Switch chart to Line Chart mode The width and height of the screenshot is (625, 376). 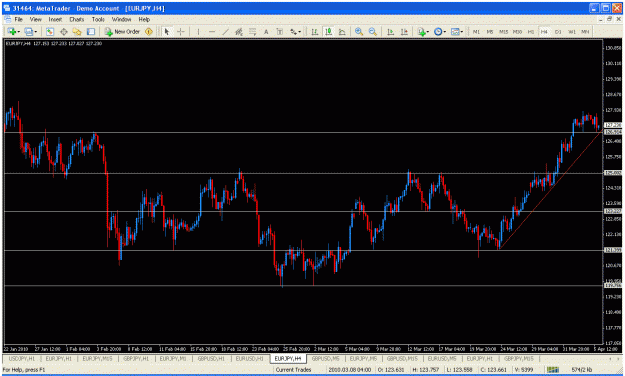click(342, 31)
